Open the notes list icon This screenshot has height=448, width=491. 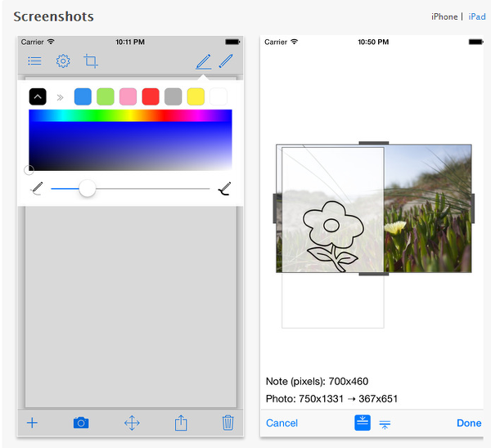[x=34, y=61]
